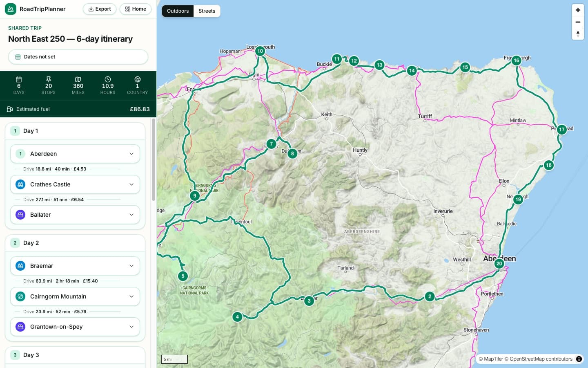This screenshot has width=588, height=368.
Task: Click the Drive 23.9 mi leg info
Action: (55, 312)
